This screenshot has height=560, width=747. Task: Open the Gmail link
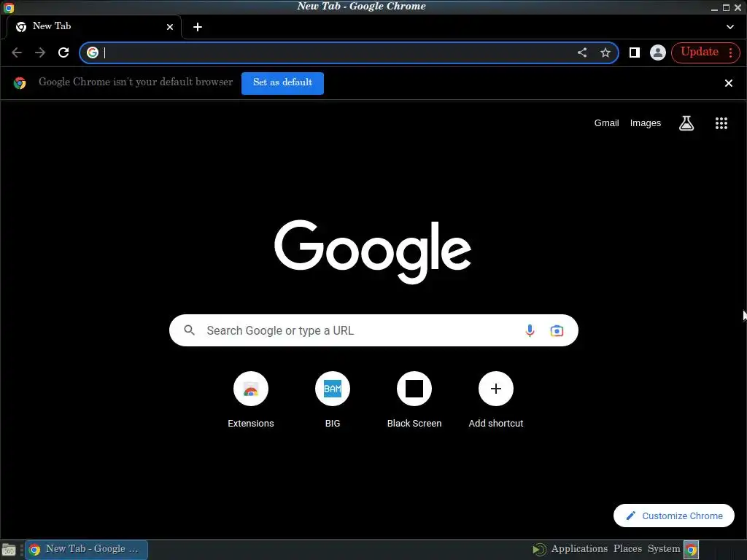606,122
